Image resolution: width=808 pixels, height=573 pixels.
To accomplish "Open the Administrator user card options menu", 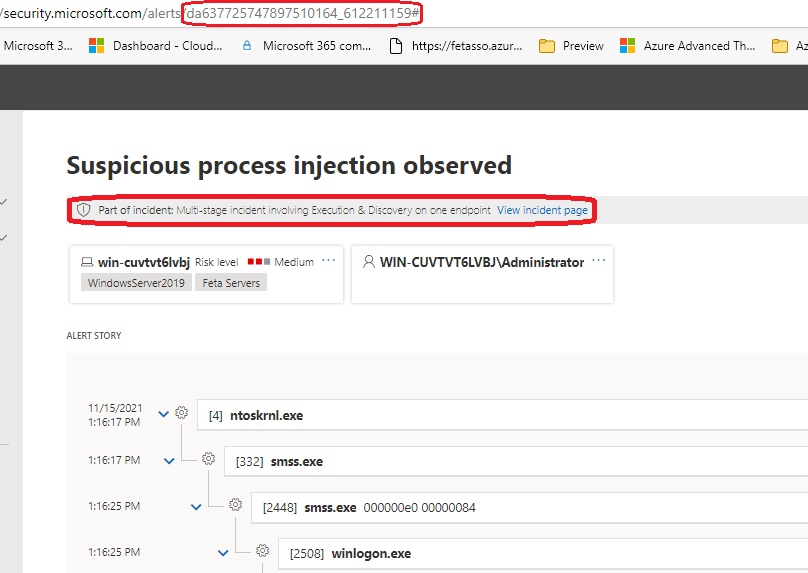I will coord(599,261).
